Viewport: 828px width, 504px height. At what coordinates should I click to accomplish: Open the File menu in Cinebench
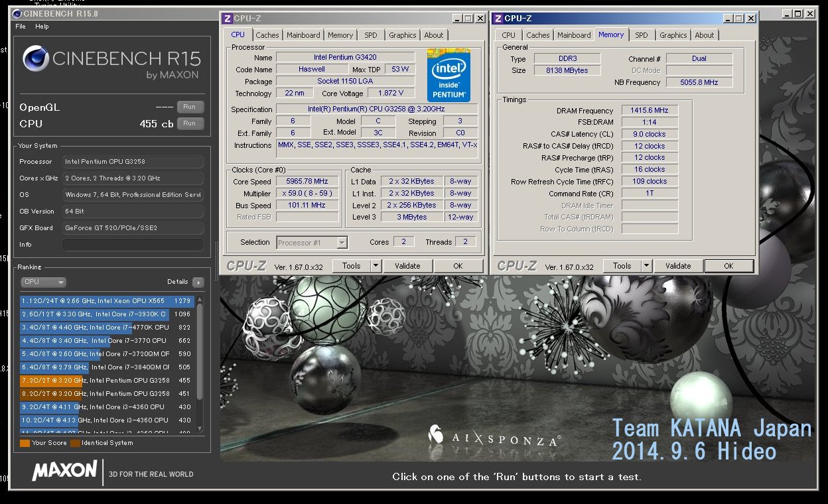21,27
